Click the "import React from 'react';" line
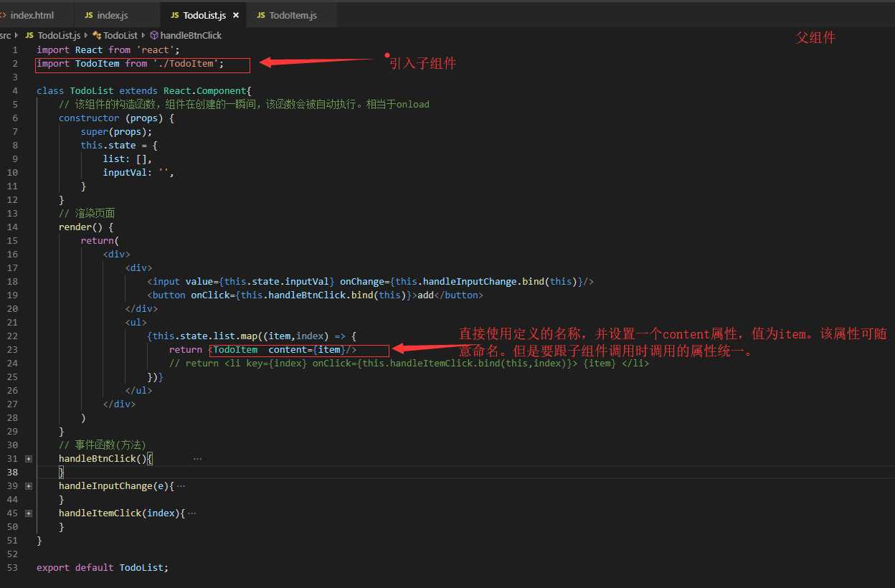Viewport: 895px width, 588px height. 108,49
